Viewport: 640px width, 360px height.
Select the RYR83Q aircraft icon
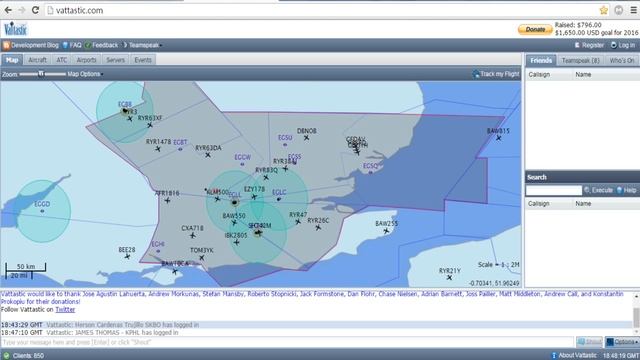tap(266, 178)
